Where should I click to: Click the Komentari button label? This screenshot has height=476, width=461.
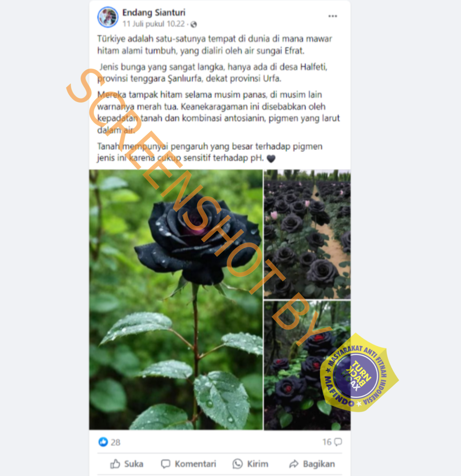[x=195, y=464]
